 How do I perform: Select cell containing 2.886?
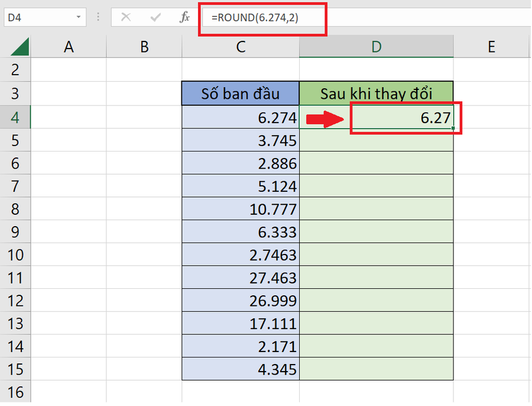coord(241,163)
